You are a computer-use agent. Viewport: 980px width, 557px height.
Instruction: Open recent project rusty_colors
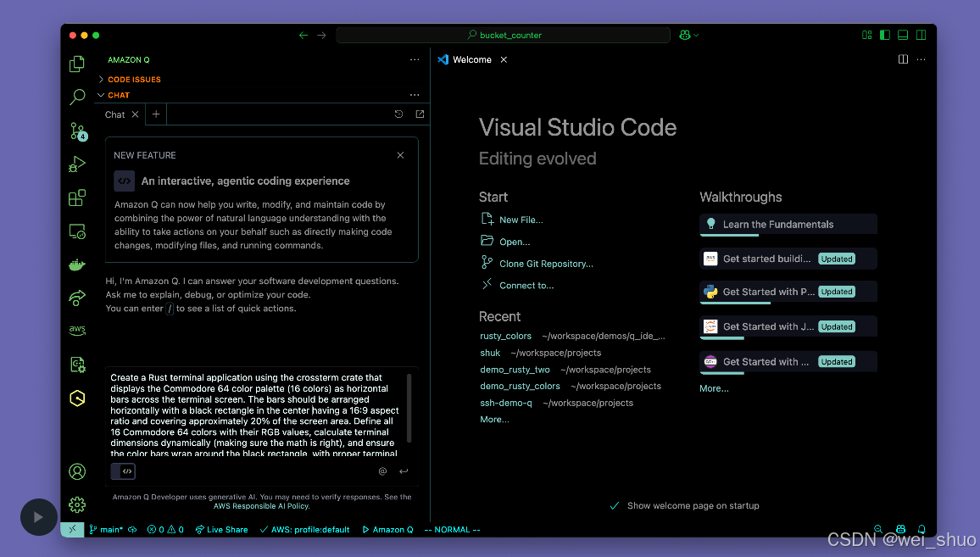(505, 336)
